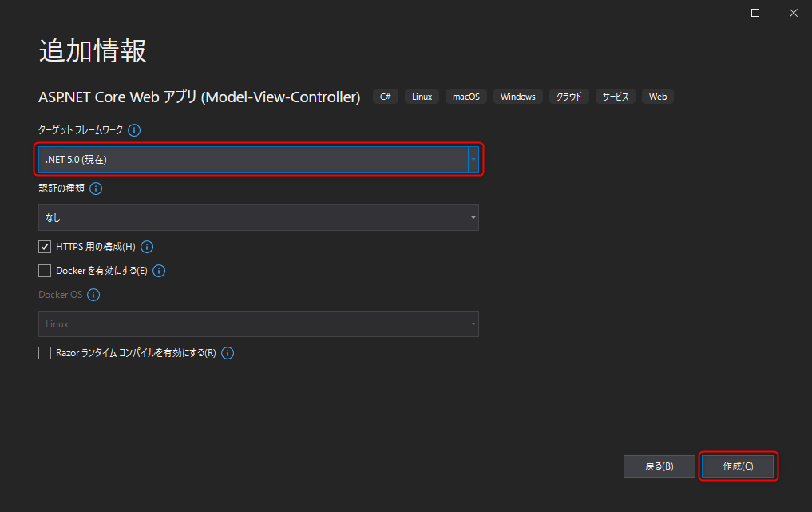812x512 pixels.
Task: Go back with 戻る(B) button
Action: pyautogui.click(x=660, y=466)
